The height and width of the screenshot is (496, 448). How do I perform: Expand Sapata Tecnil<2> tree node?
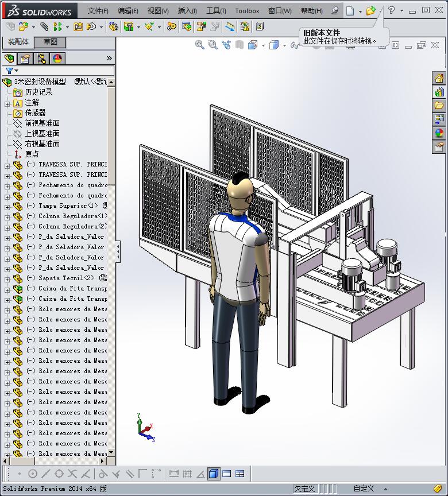7,280
